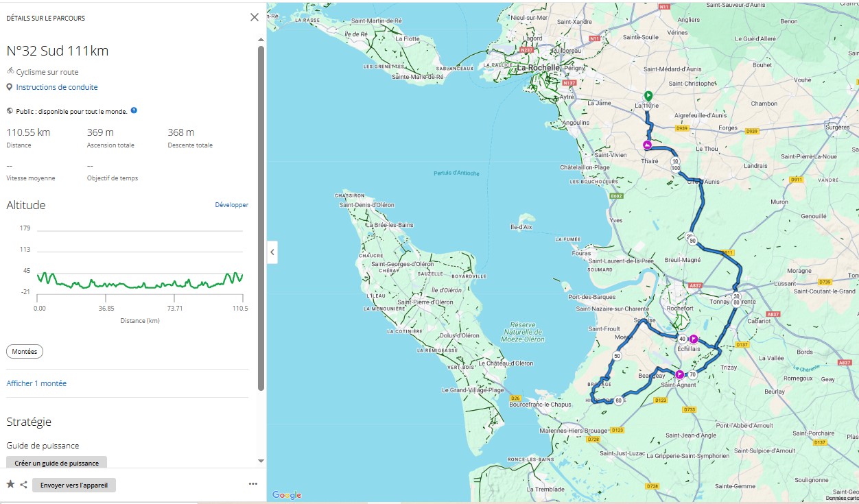Click the purple mountain climb marker near Thairé
The image size is (859, 504).
(647, 145)
